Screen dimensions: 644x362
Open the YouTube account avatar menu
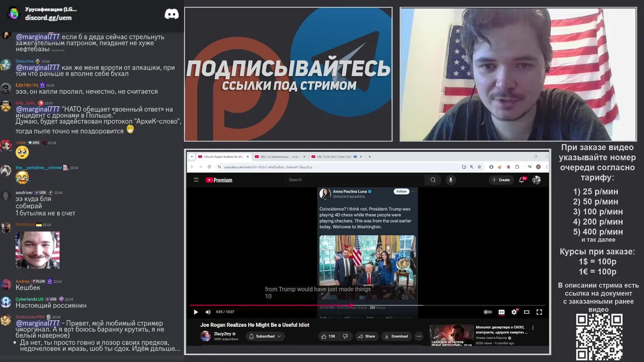(x=537, y=179)
